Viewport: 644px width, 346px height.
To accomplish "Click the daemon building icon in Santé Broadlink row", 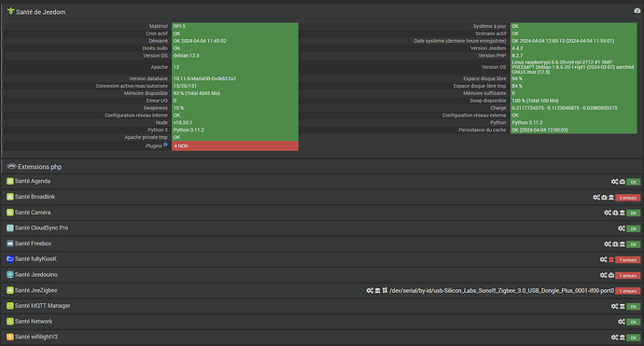I will [x=611, y=197].
